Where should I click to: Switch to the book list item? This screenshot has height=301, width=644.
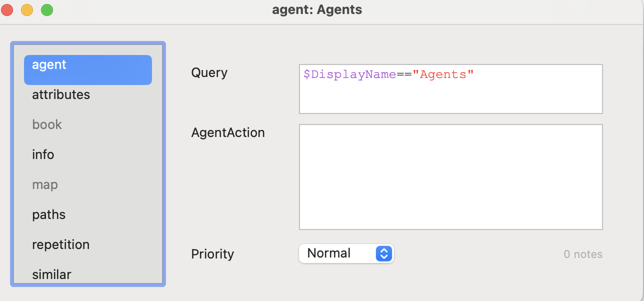point(47,124)
